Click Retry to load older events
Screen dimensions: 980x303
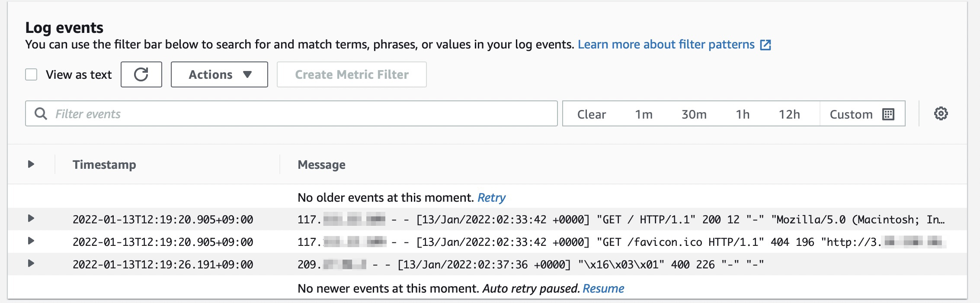click(491, 198)
